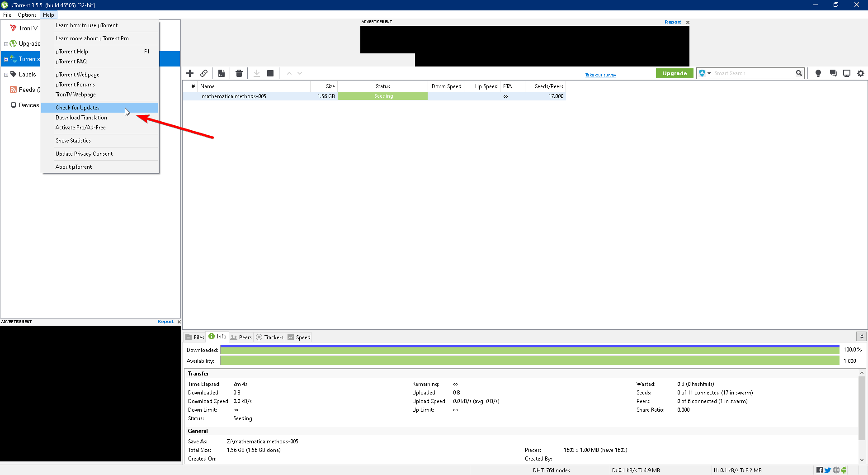
Task: Focus the Smart Search input field
Action: click(x=754, y=73)
